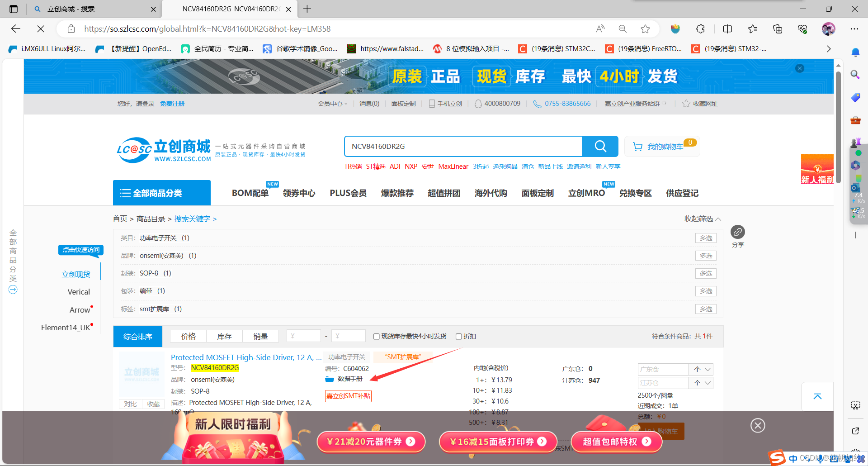Expand bookmarks overflow chevron
Image resolution: width=868 pixels, height=466 pixels.
(x=829, y=49)
